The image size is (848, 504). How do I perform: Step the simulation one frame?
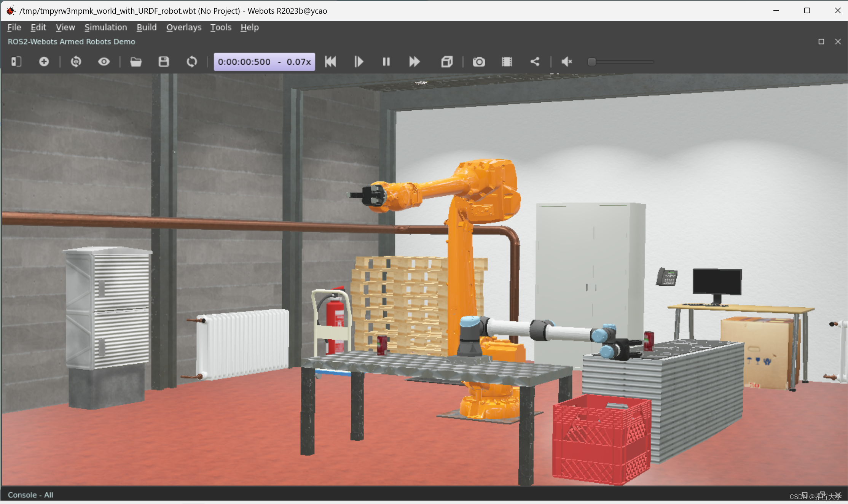(359, 62)
